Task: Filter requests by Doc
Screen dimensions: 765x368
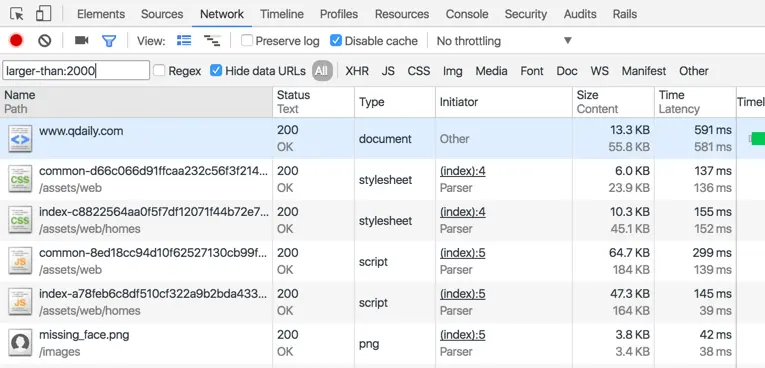Action: (567, 71)
